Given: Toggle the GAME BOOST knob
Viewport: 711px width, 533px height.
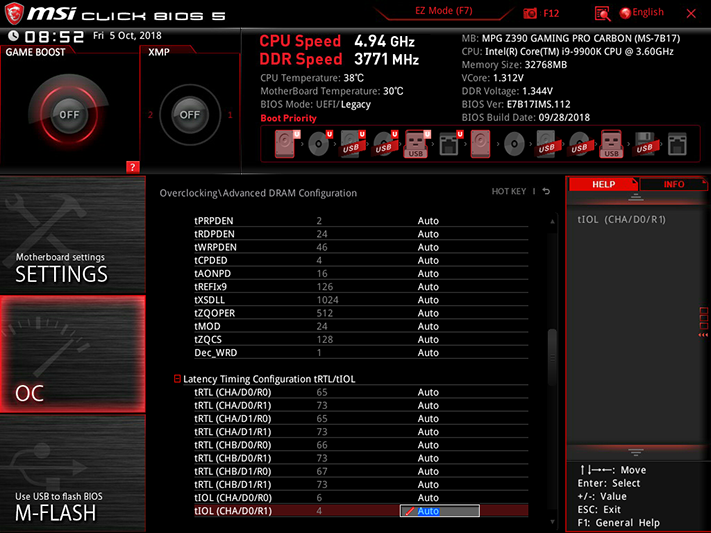Looking at the screenshot, I should pyautogui.click(x=69, y=114).
